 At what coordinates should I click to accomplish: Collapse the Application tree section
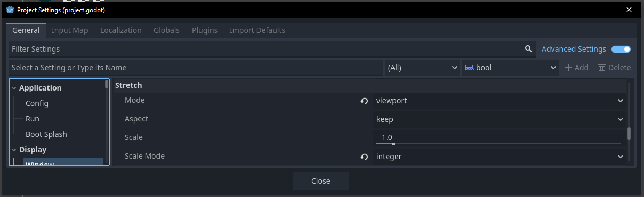click(14, 88)
